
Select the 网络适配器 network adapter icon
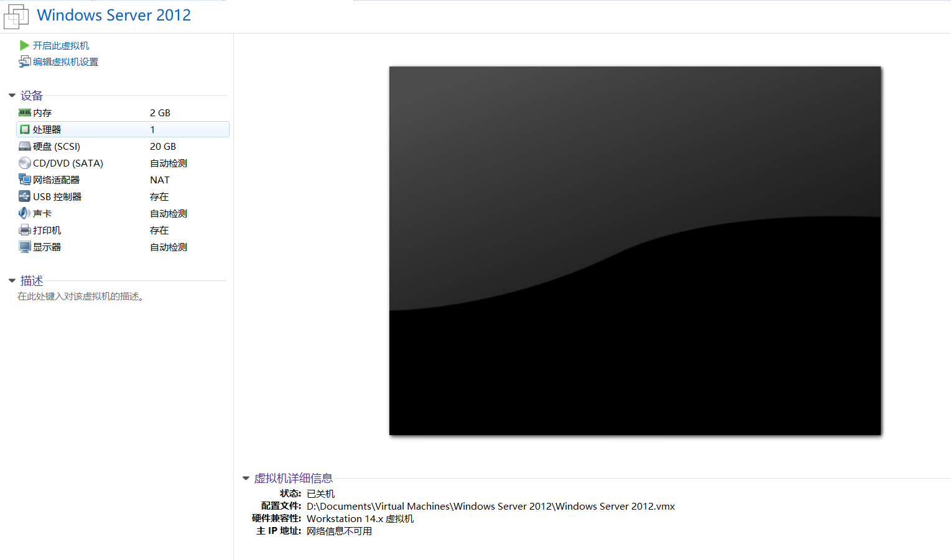[x=24, y=180]
